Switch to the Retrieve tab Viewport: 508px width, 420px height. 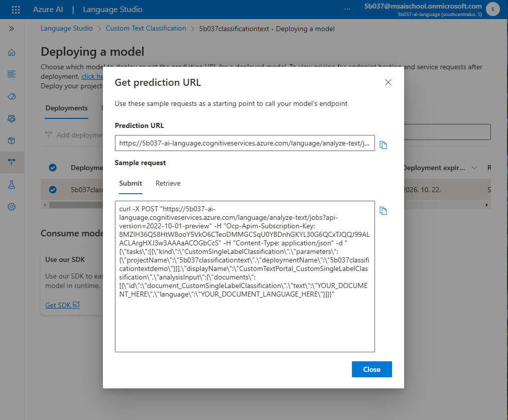tap(168, 183)
